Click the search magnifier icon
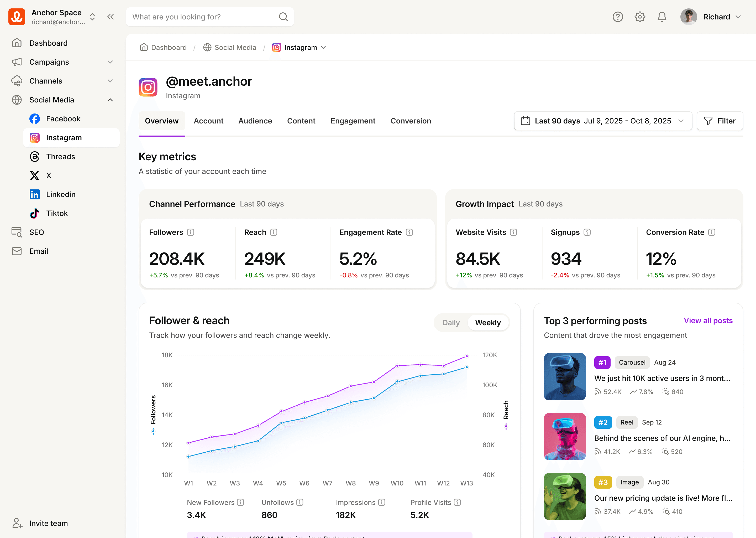Image resolution: width=756 pixels, height=538 pixels. [x=283, y=17]
